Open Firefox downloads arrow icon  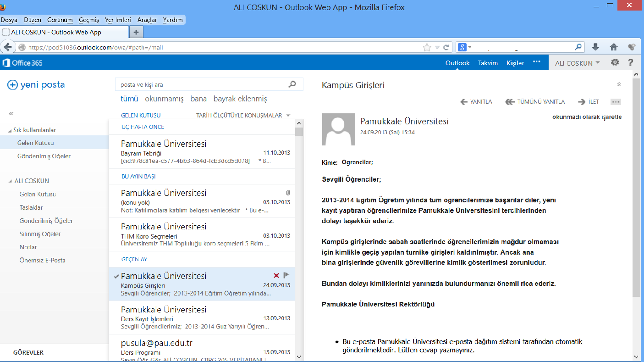[595, 47]
